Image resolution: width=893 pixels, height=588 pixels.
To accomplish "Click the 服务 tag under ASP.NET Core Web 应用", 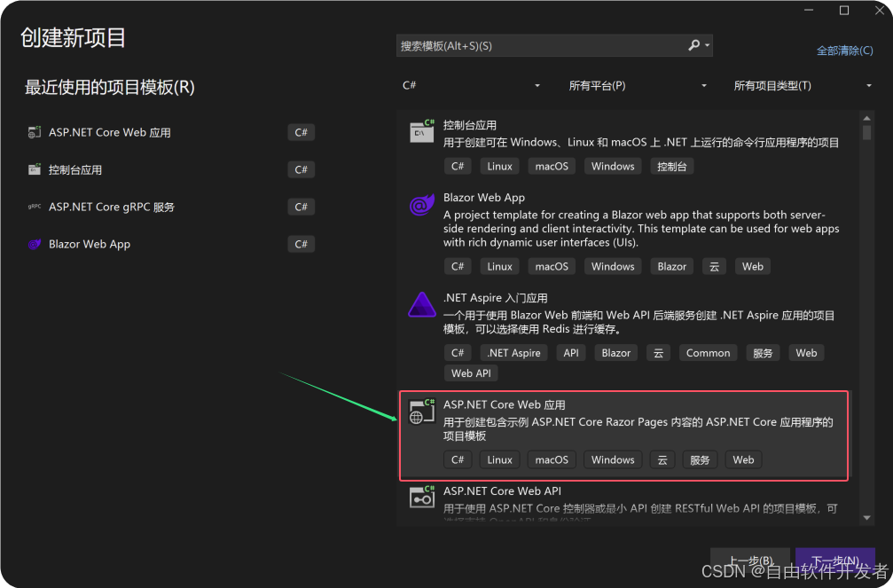I will pos(700,459).
